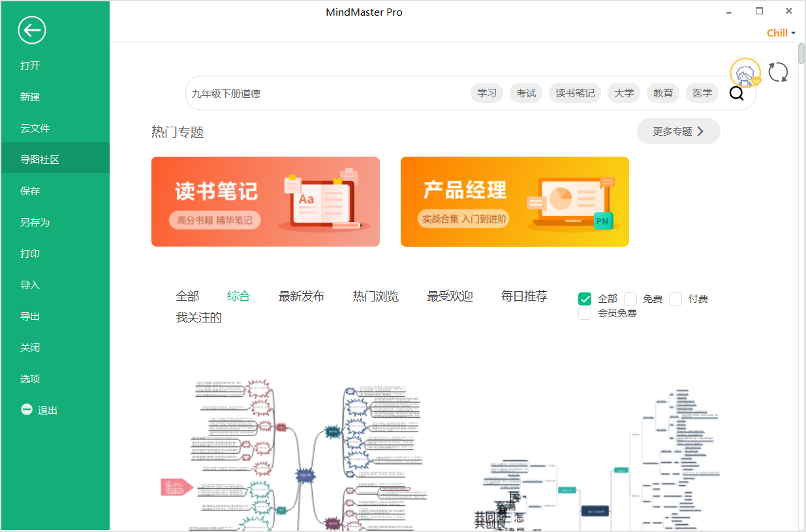Switch to the 热门浏览 tab
Viewport: 806px width, 532px height.
click(376, 296)
